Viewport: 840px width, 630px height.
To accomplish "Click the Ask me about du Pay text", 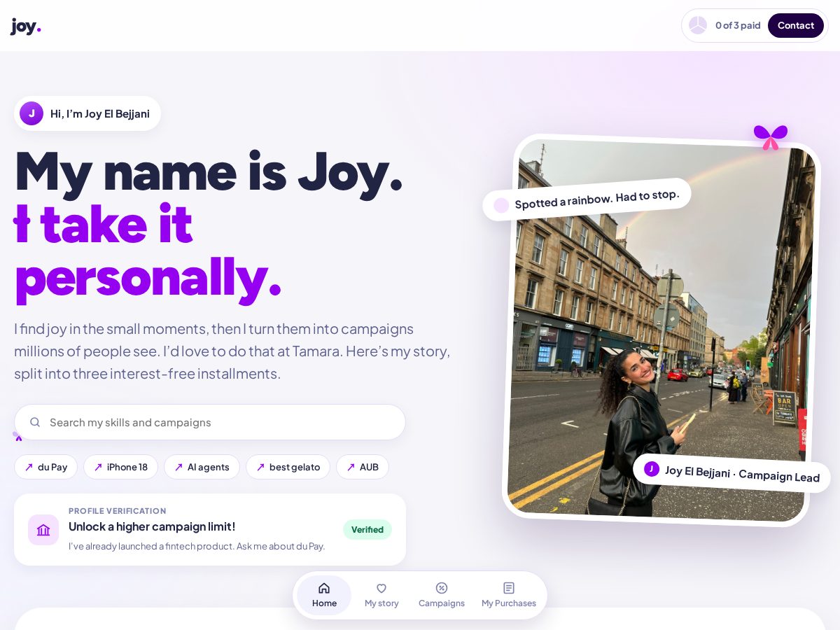I will [x=281, y=546].
